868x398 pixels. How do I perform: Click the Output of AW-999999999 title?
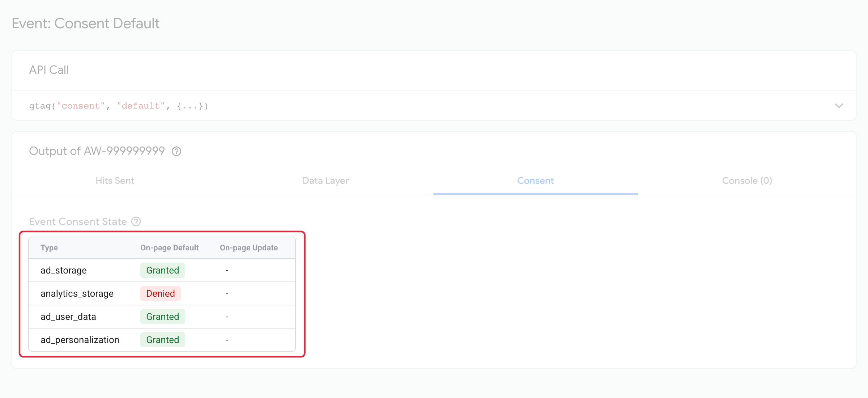pyautogui.click(x=97, y=151)
